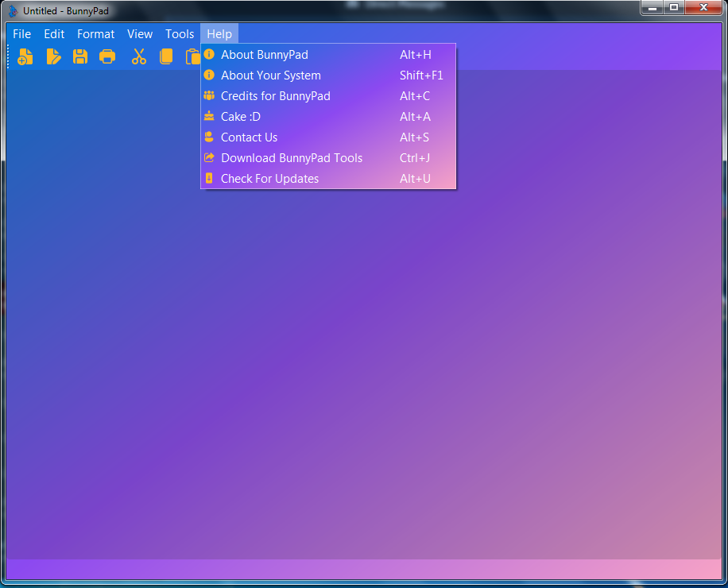Image resolution: width=728 pixels, height=588 pixels.
Task: Open the View menu
Action: tap(140, 34)
